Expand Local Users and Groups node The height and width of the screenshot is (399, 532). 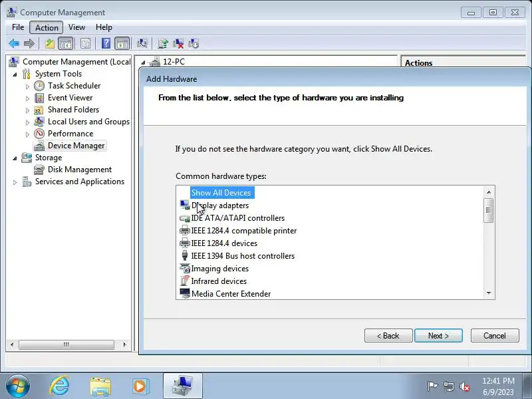click(27, 122)
